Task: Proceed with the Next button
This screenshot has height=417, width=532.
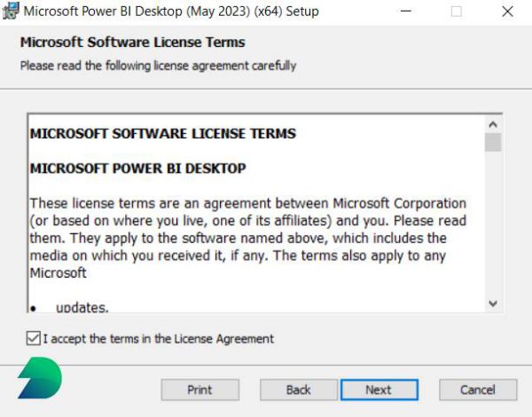Action: click(379, 389)
